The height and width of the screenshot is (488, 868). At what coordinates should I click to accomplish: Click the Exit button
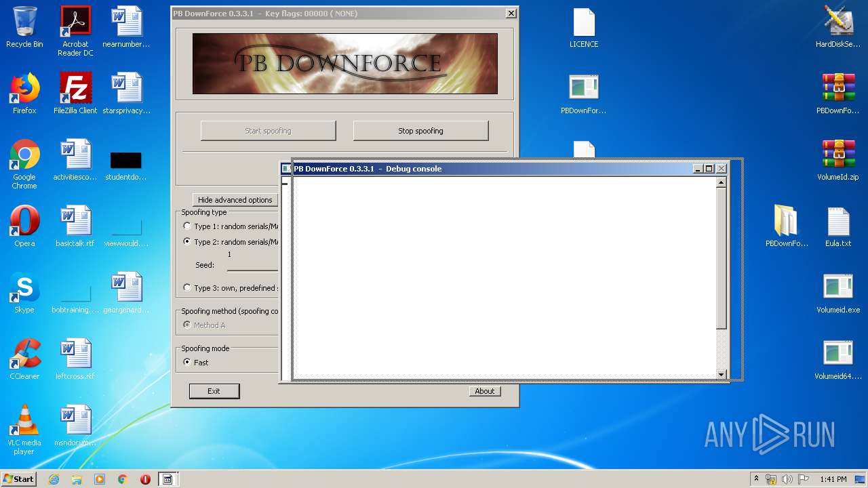click(214, 391)
